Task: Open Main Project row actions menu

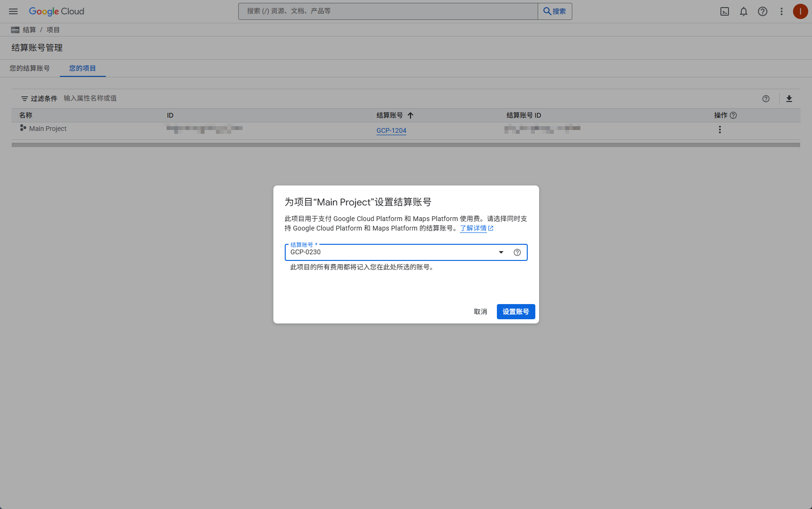Action: [719, 130]
